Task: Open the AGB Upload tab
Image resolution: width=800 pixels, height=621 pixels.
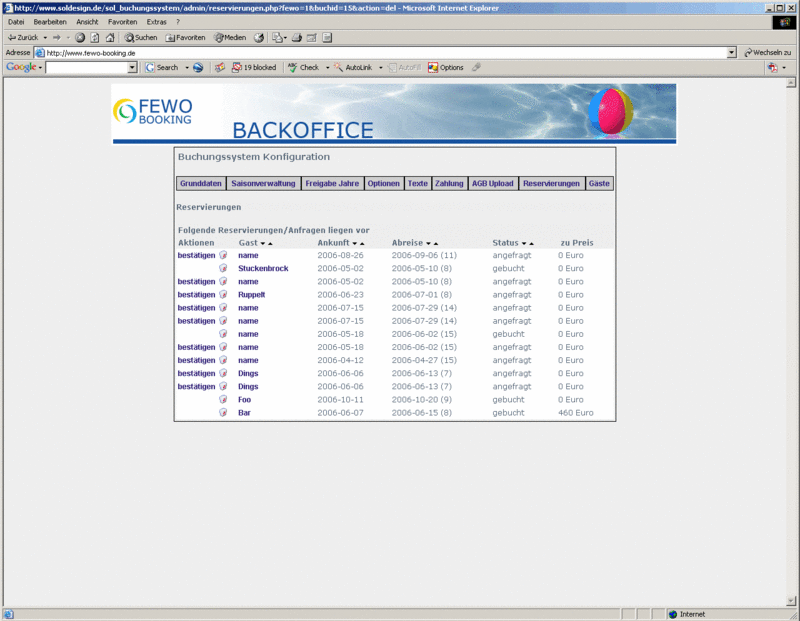Action: pyautogui.click(x=492, y=184)
